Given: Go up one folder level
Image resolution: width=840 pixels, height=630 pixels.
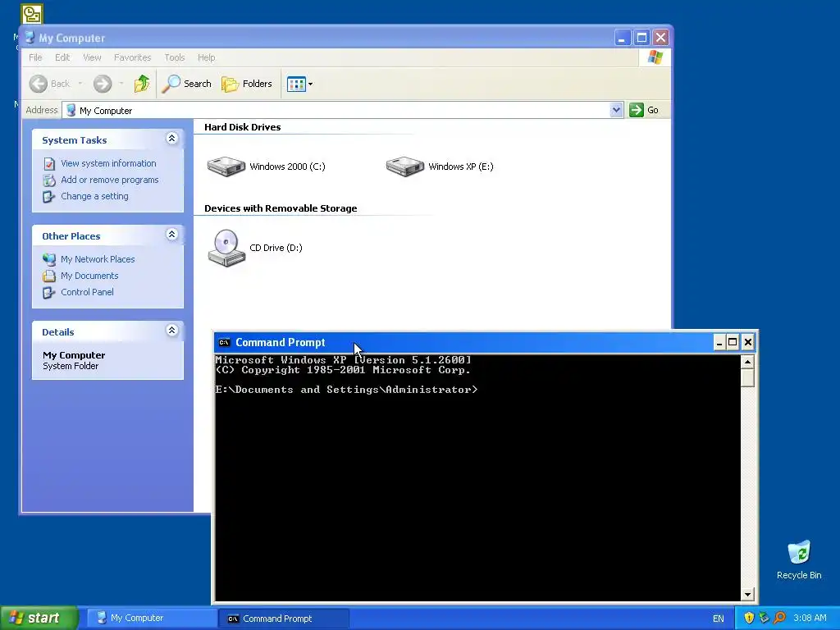Looking at the screenshot, I should (x=142, y=84).
